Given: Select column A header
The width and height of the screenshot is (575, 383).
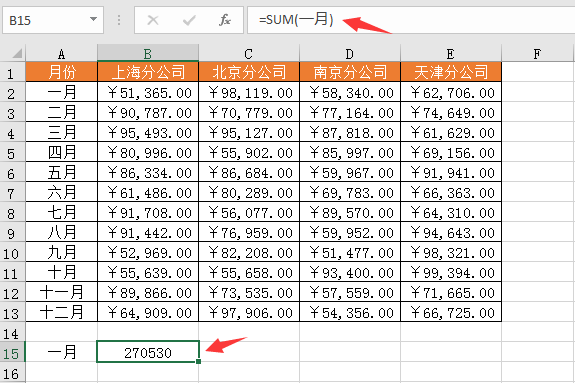Looking at the screenshot, I should pos(62,54).
